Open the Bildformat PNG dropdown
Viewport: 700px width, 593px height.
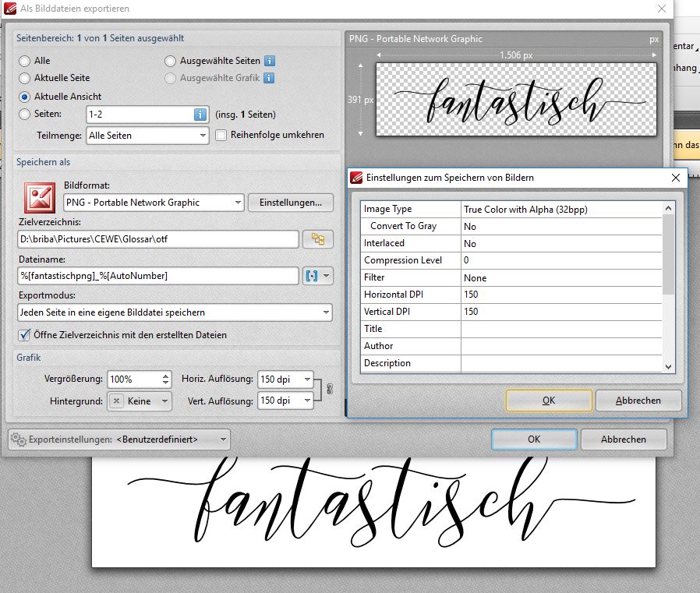(154, 203)
